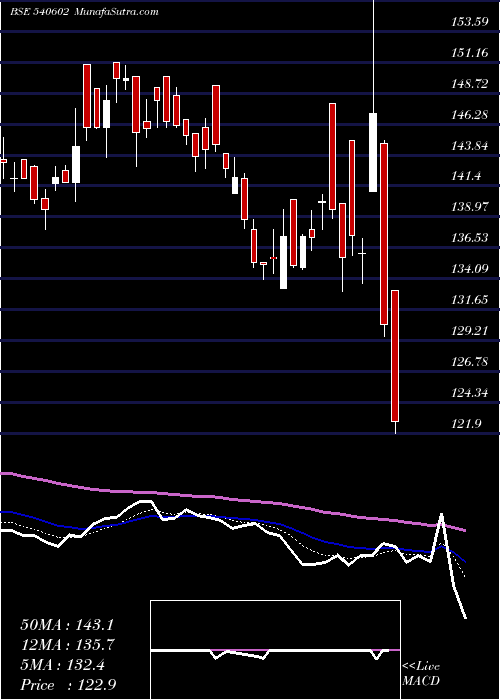This screenshot has height=700, width=500.
Task: Click the 'BSE 540602' ticker label
Action: pyautogui.click(x=40, y=12)
